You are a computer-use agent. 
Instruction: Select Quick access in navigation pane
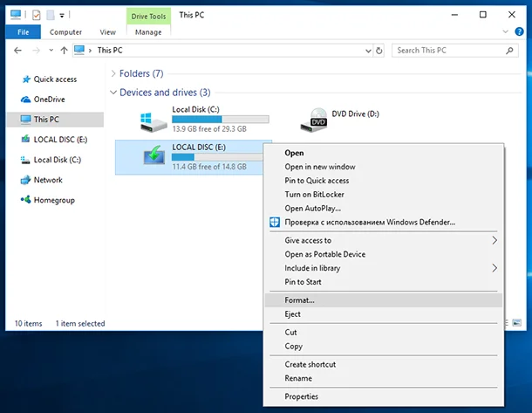point(55,79)
